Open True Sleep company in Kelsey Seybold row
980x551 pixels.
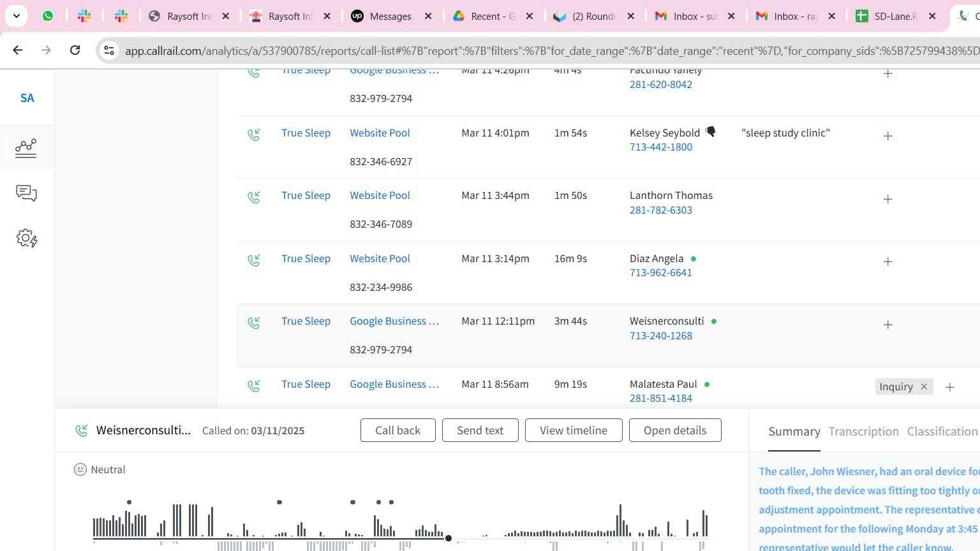click(306, 133)
